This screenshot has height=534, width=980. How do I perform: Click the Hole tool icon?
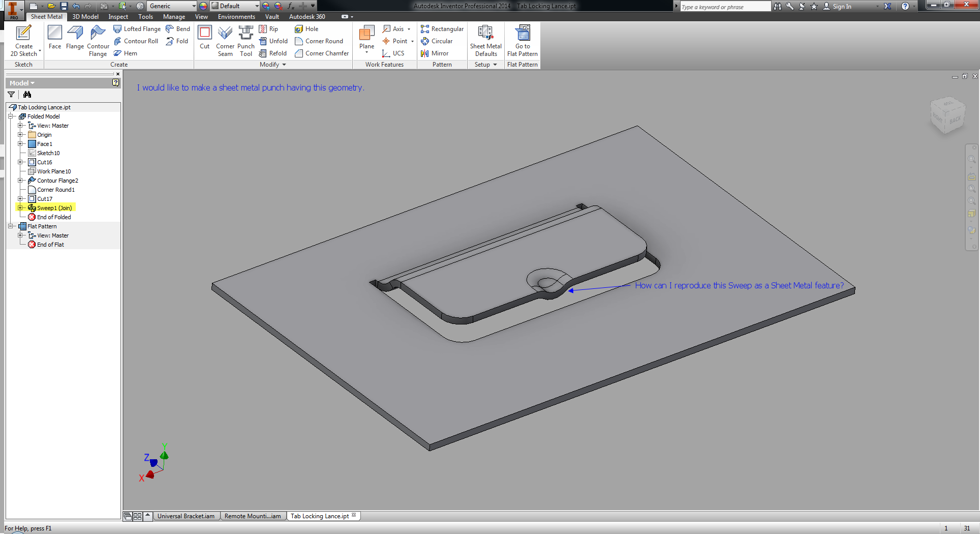click(299, 29)
